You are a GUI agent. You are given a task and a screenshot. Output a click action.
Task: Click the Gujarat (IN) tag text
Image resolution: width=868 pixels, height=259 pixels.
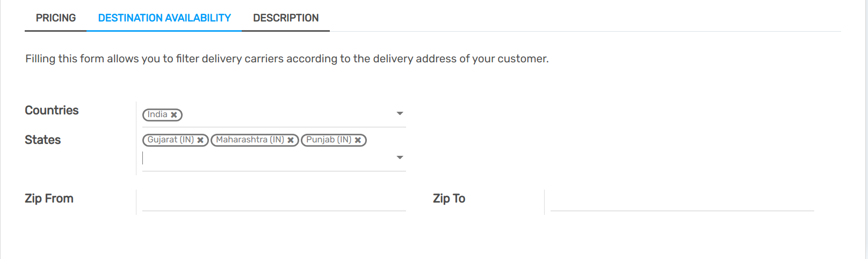point(170,140)
